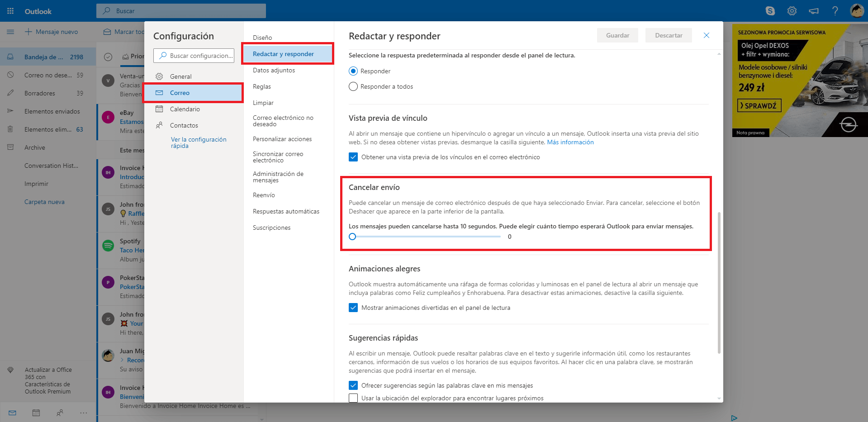
Task: Open Diseño settings section
Action: point(262,38)
